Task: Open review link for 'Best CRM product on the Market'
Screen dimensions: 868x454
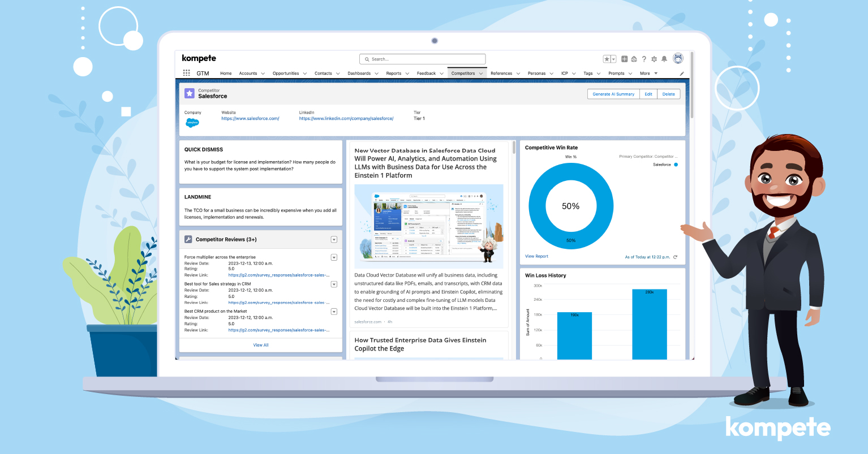Action: [279, 330]
